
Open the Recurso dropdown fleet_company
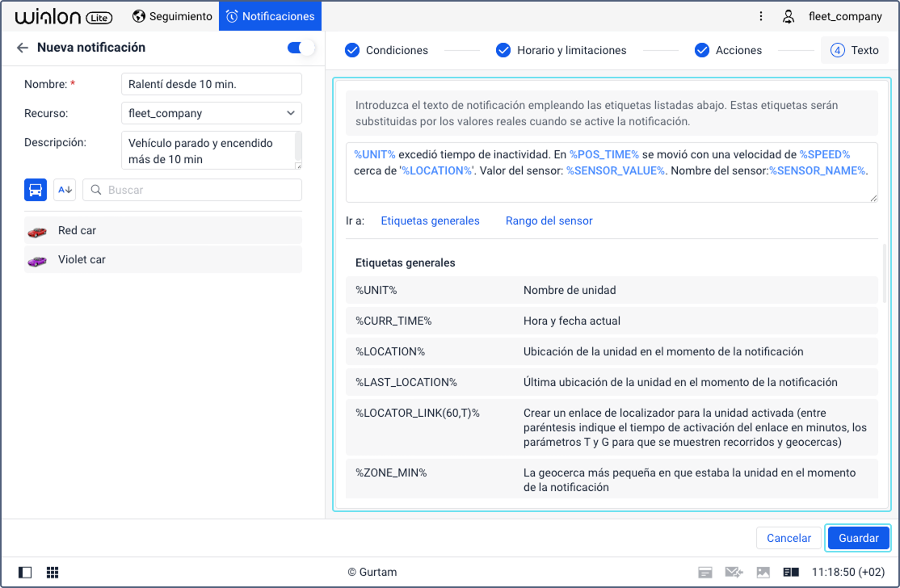[211, 113]
